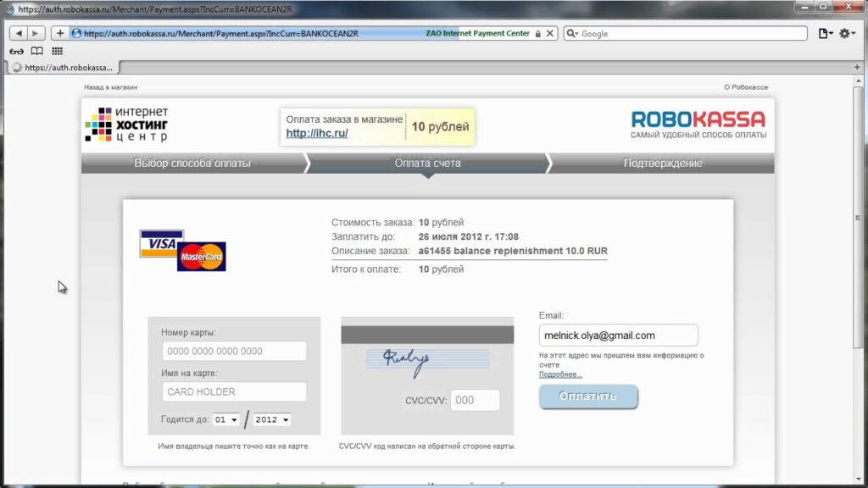Expand the expiry month dropdown
Image resolution: width=868 pixels, height=488 pixels.
pos(226,419)
